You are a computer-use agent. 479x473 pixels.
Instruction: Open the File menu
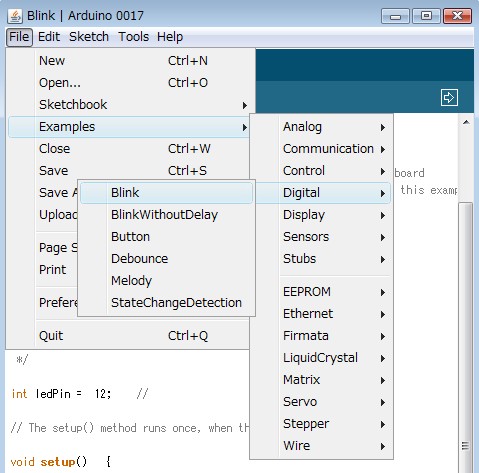click(19, 37)
